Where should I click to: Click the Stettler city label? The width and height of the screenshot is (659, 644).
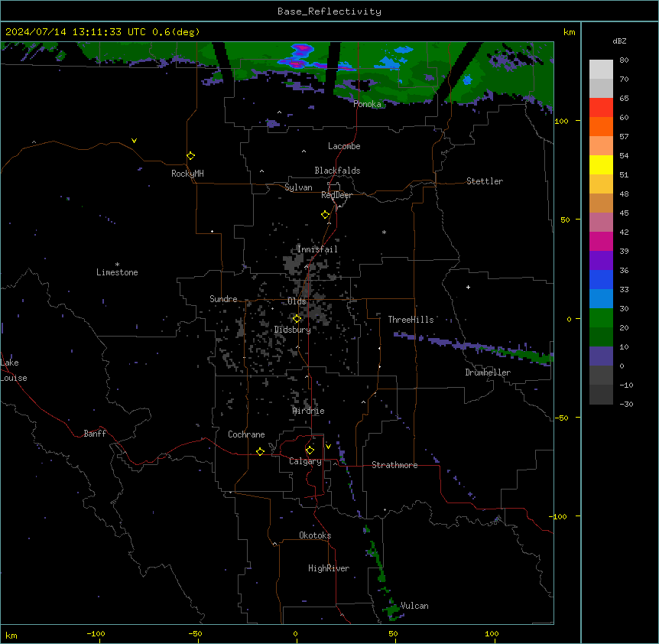tap(485, 181)
